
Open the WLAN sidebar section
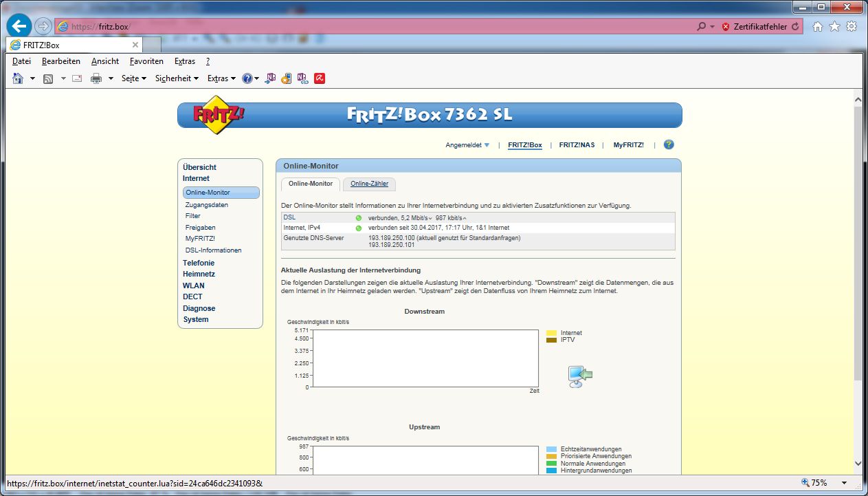pos(193,285)
